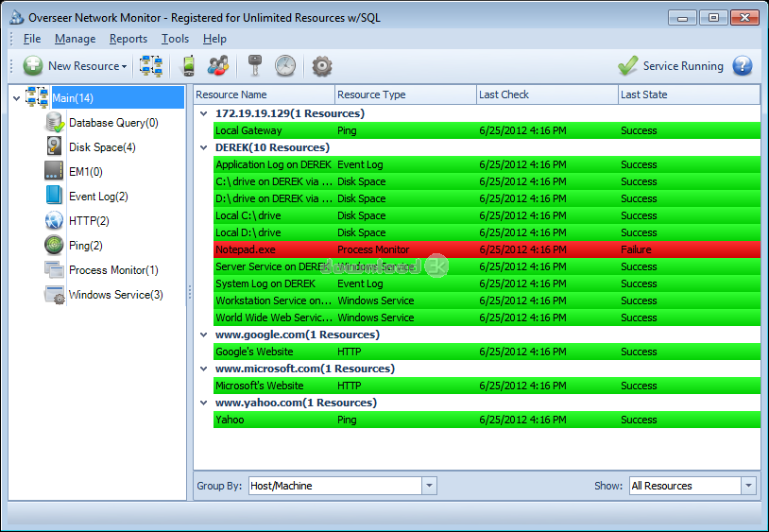Open the Tools menu
Image resolution: width=769 pixels, height=532 pixels.
tap(175, 39)
